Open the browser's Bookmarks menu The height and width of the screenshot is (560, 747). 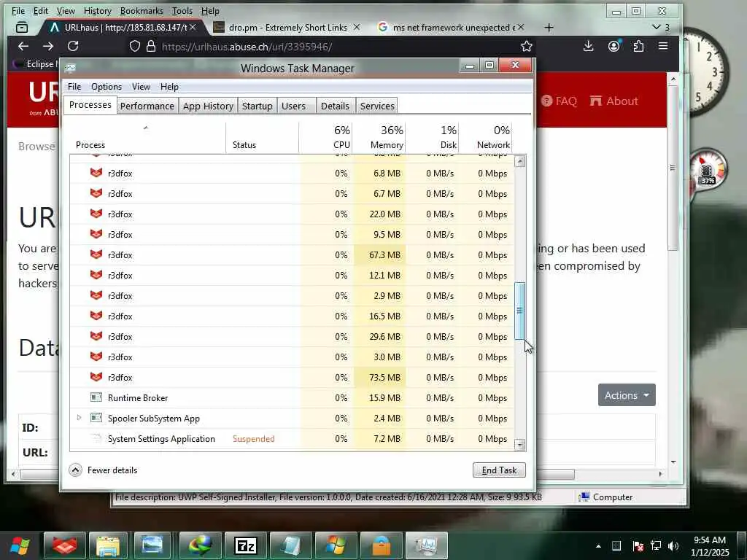point(142,10)
